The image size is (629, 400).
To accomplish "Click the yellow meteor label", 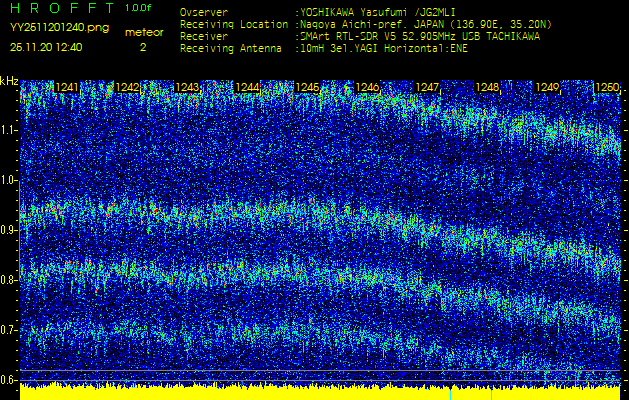I will pyautogui.click(x=143, y=32).
